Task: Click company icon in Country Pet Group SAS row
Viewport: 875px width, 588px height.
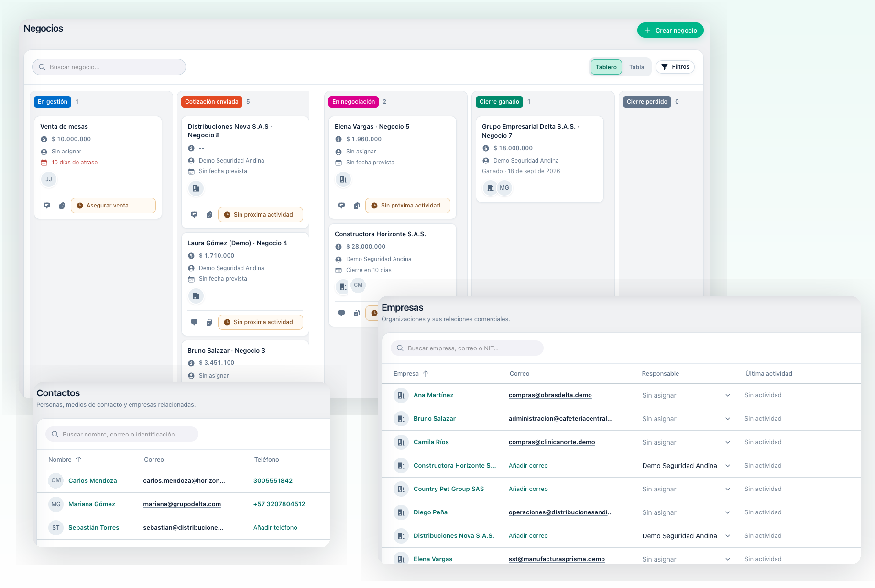Action: pos(401,489)
